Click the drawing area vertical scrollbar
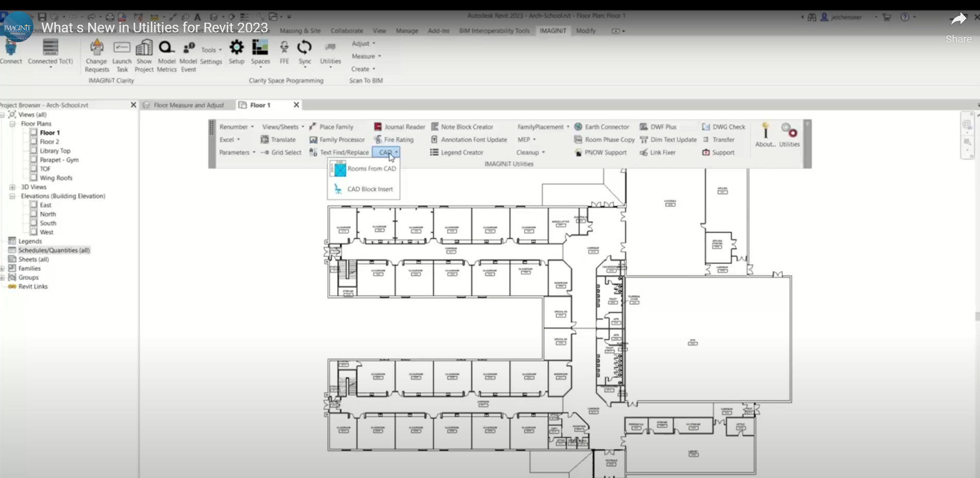 (x=976, y=316)
